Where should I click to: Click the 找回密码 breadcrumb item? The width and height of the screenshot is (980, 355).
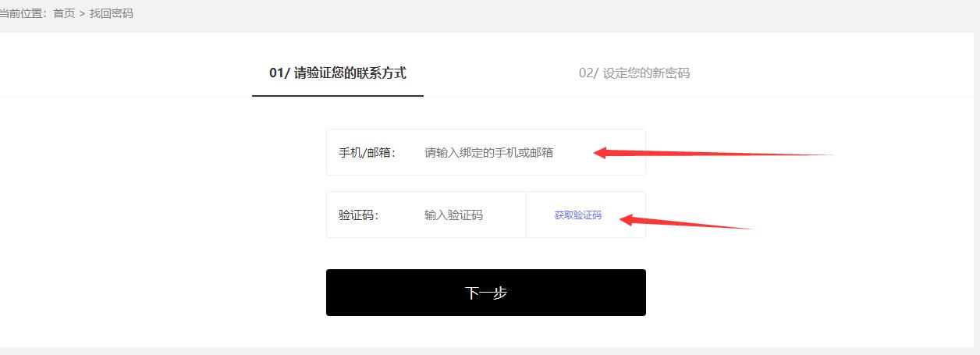(112, 14)
